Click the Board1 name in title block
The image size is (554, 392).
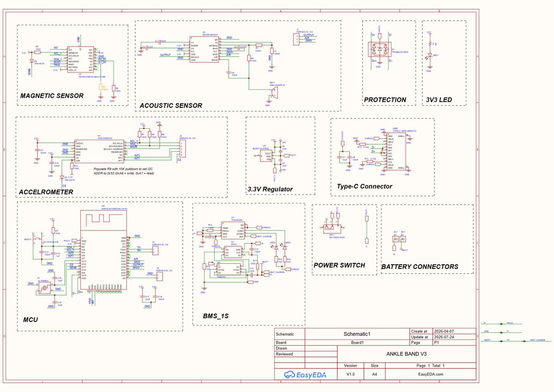(357, 343)
